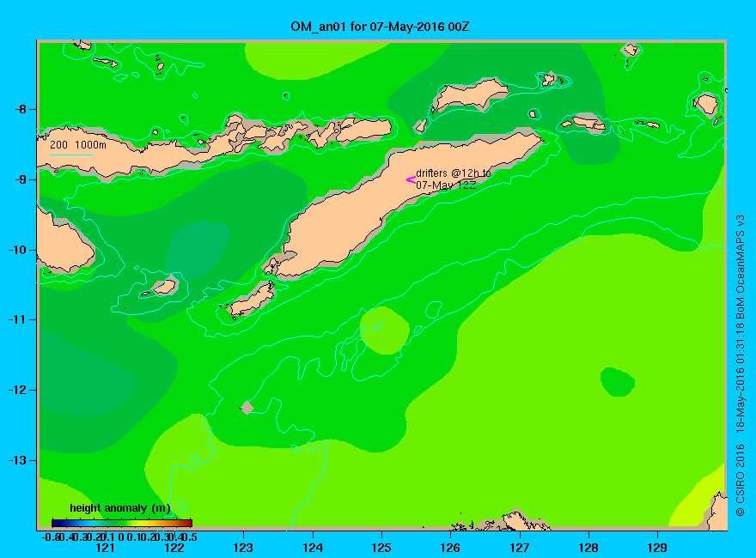The image size is (756, 558).
Task: Click latitude label -13 on y-axis
Action: click(x=17, y=460)
